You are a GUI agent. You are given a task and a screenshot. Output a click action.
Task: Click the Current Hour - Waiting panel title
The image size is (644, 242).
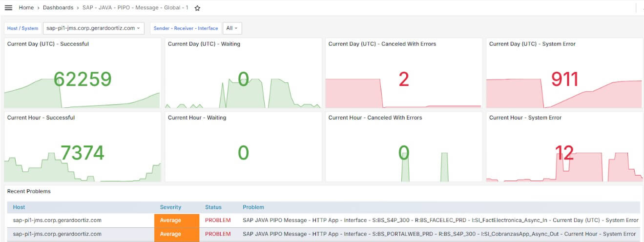pyautogui.click(x=197, y=118)
